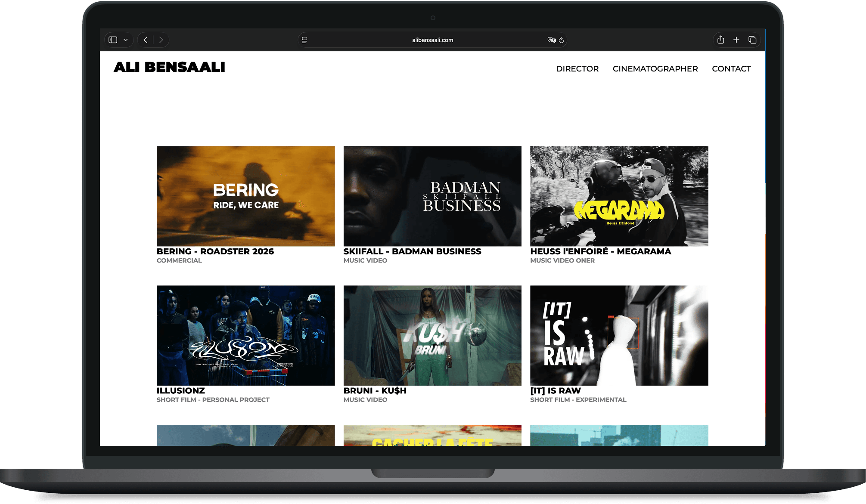Click BERING - ROADSTER 2026 title
The image size is (866, 504).
pos(215,251)
